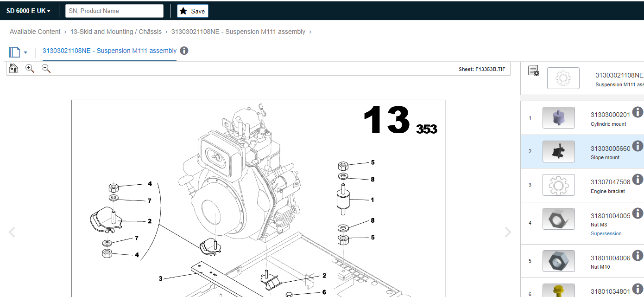
Task: Show info for Nut M8 31801004005
Action: pyautogui.click(x=638, y=213)
